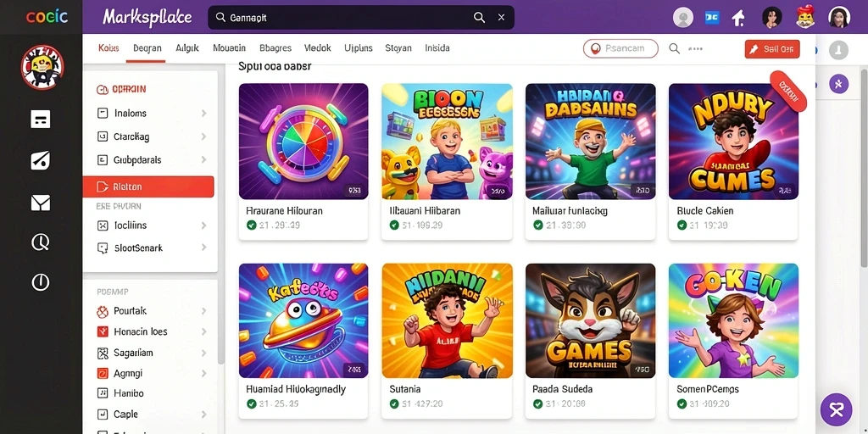Clear the search with the X icon

pyautogui.click(x=501, y=18)
